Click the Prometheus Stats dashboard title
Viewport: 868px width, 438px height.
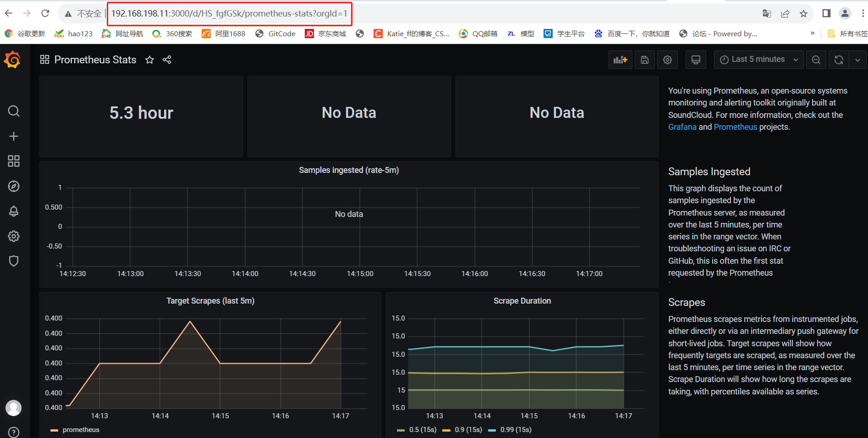[95, 60]
